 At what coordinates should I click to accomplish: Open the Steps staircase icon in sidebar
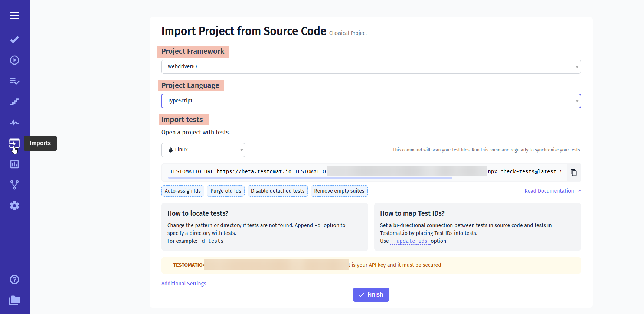pyautogui.click(x=14, y=102)
